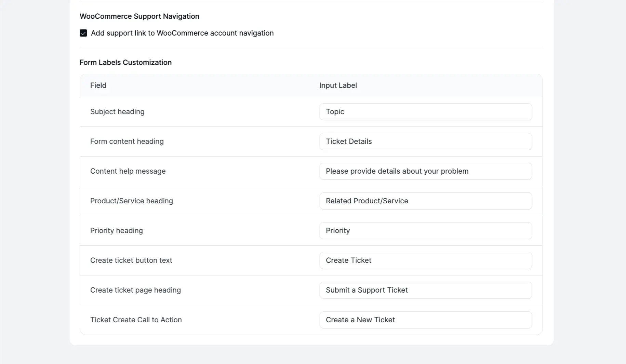Click the Form Labels Customization heading

[125, 62]
